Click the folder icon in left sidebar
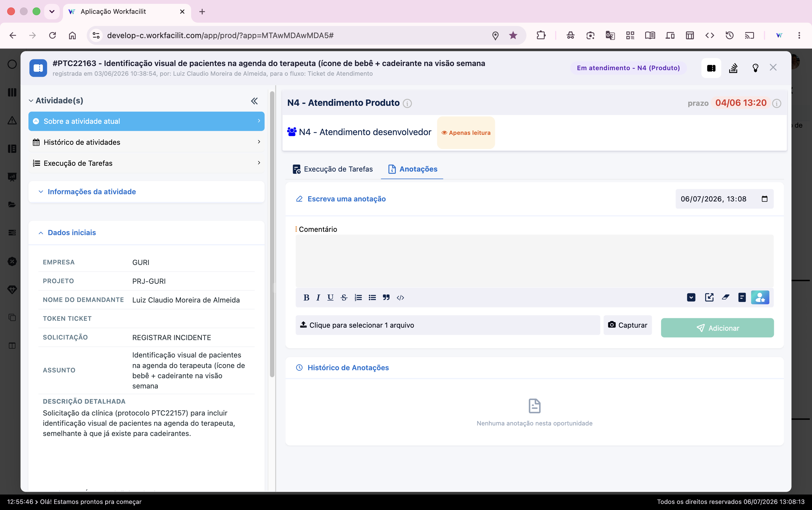Viewport: 812px width, 510px height. (12, 205)
